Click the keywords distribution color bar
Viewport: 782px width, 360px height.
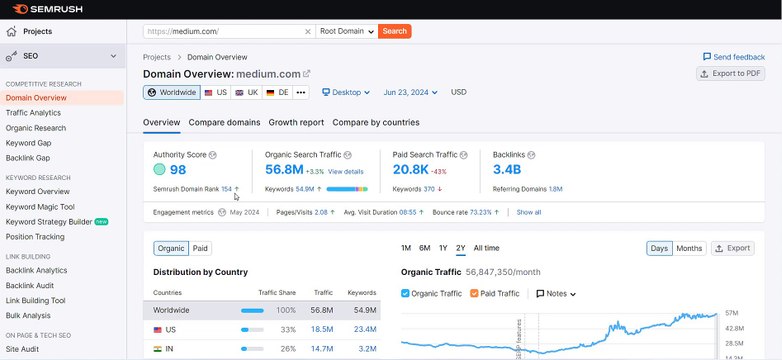point(347,189)
